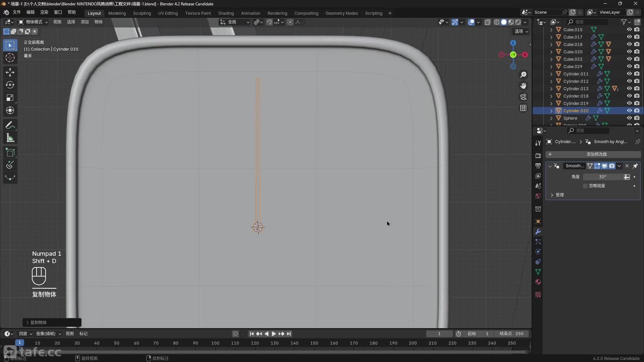Screen dimensions: 644x362
Task: Select the Add Cube tool
Action: tap(10, 153)
